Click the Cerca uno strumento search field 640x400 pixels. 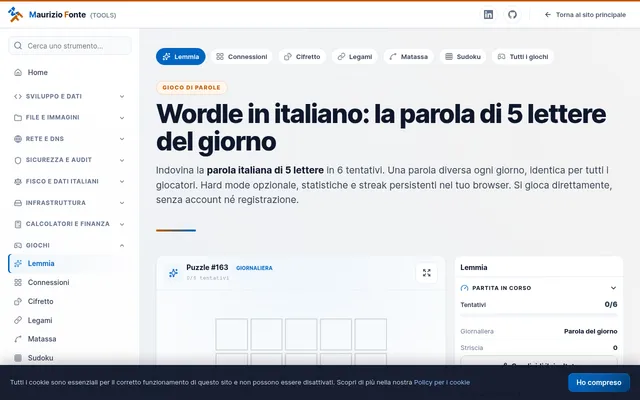[x=70, y=46]
